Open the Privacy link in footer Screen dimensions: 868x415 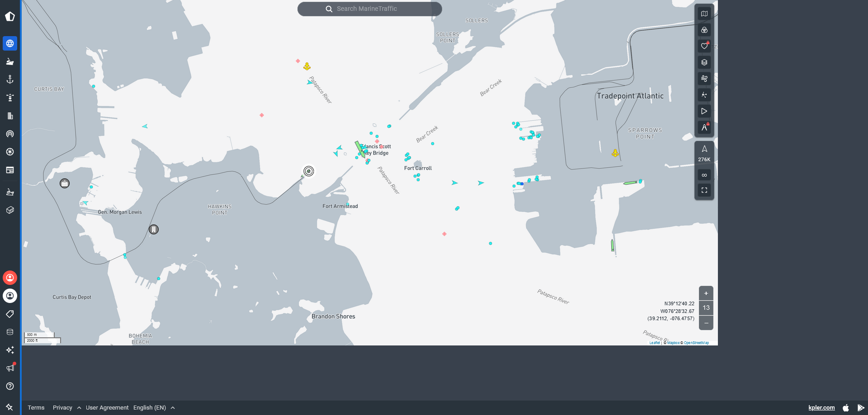click(x=62, y=408)
